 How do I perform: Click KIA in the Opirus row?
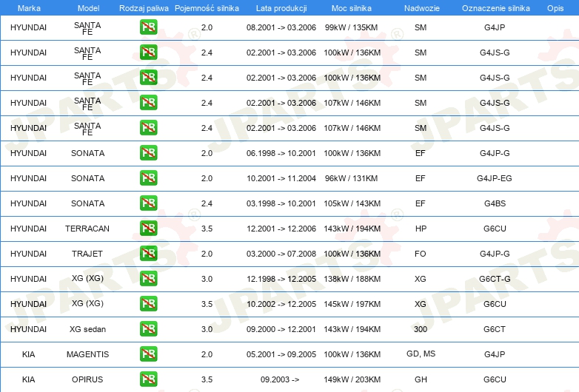pos(28,379)
